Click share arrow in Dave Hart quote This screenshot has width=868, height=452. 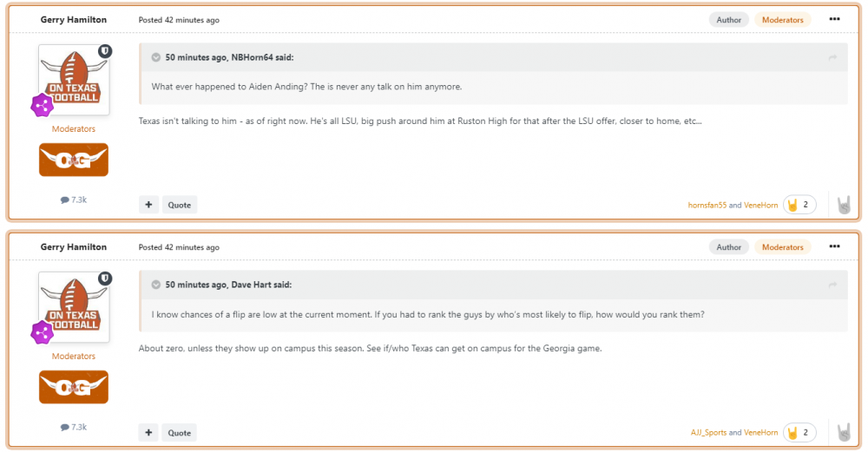pyautogui.click(x=832, y=285)
